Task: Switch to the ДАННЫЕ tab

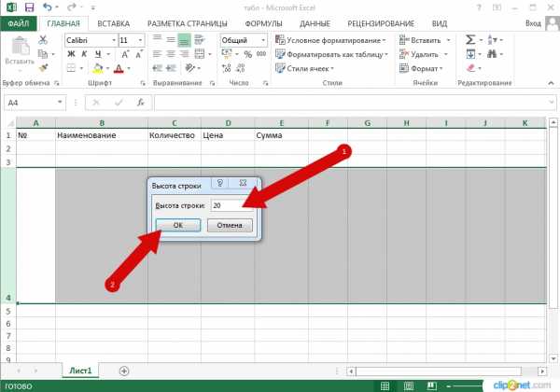Action: coord(315,23)
